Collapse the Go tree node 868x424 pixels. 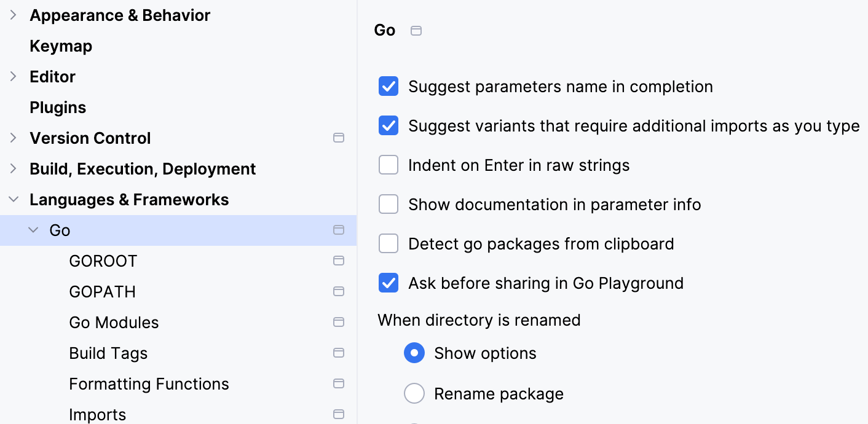tap(33, 230)
